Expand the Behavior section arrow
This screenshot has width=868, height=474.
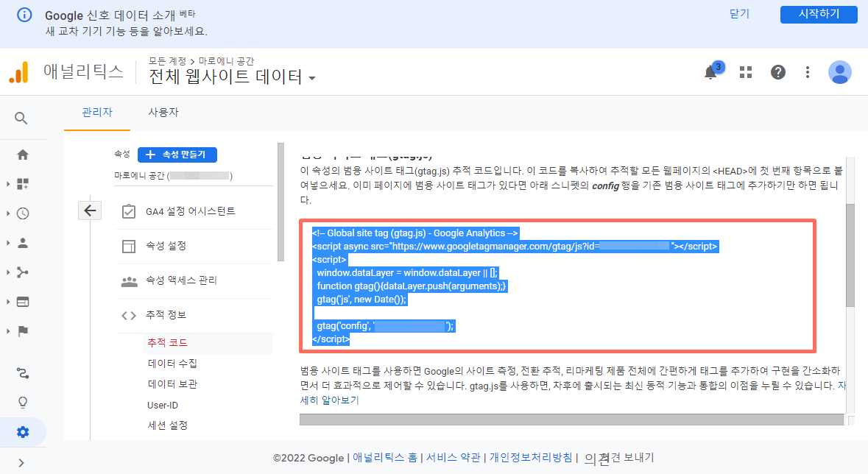8,302
